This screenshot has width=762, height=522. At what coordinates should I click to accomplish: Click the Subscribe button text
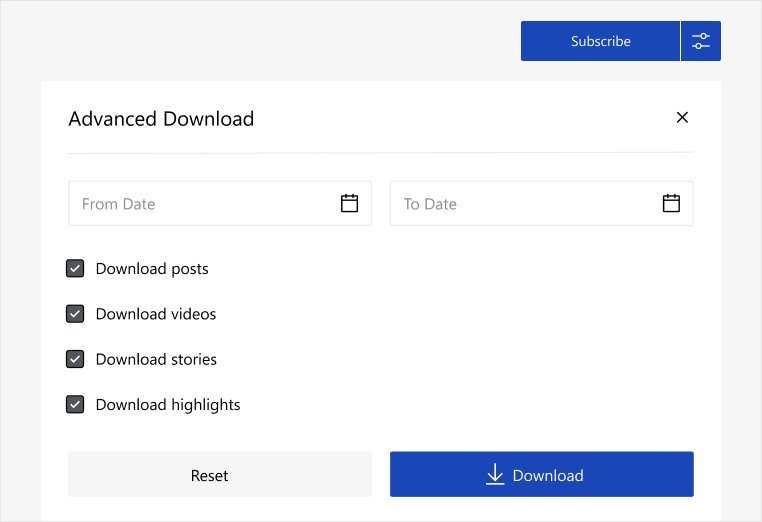click(600, 41)
